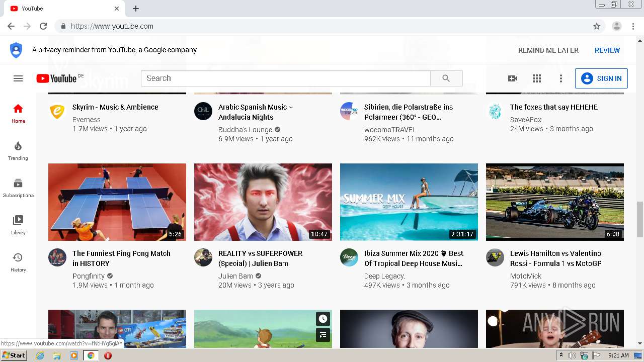The image size is (644, 362).
Task: Open 'Sibirien, die Polarstraße ins Polarmeer' title
Action: pyautogui.click(x=409, y=112)
